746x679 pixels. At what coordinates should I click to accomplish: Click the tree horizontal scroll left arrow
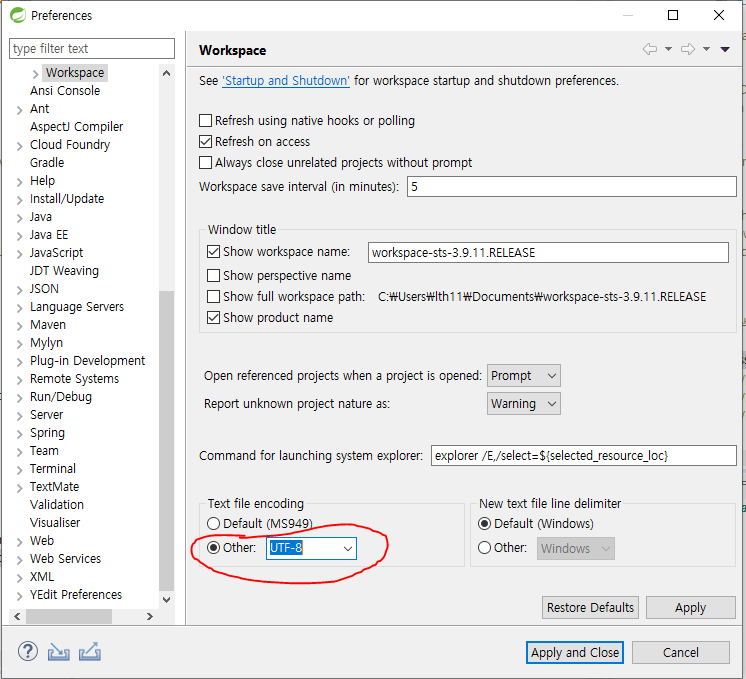point(17,617)
